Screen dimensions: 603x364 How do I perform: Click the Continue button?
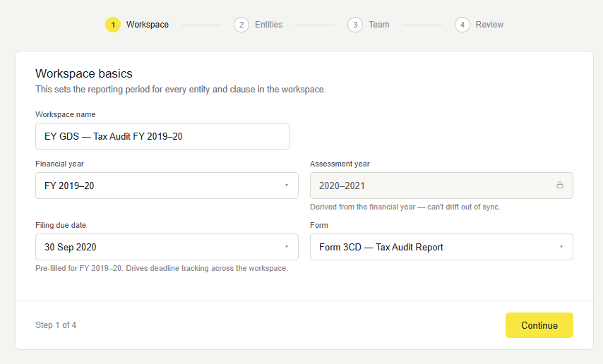539,325
